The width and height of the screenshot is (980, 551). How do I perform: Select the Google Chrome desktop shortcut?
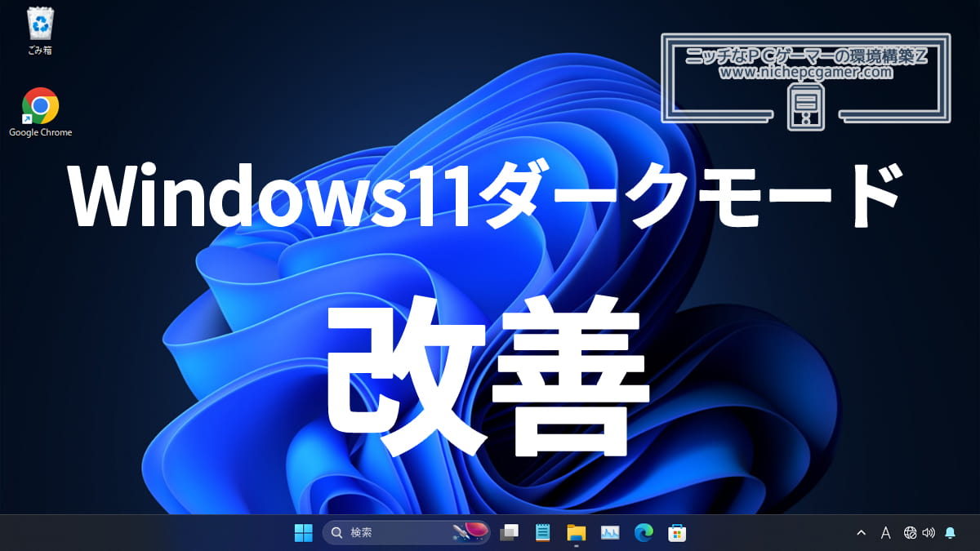[40, 106]
